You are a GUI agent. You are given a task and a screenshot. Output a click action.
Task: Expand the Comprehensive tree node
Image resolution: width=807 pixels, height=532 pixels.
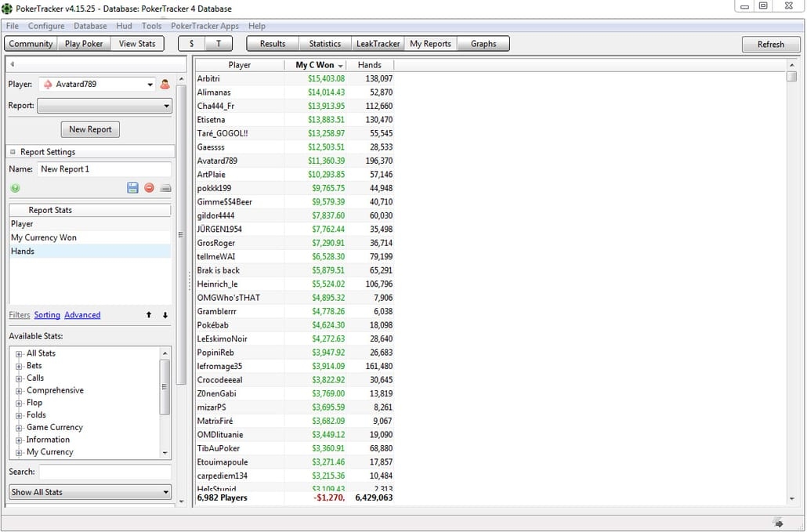click(x=19, y=390)
